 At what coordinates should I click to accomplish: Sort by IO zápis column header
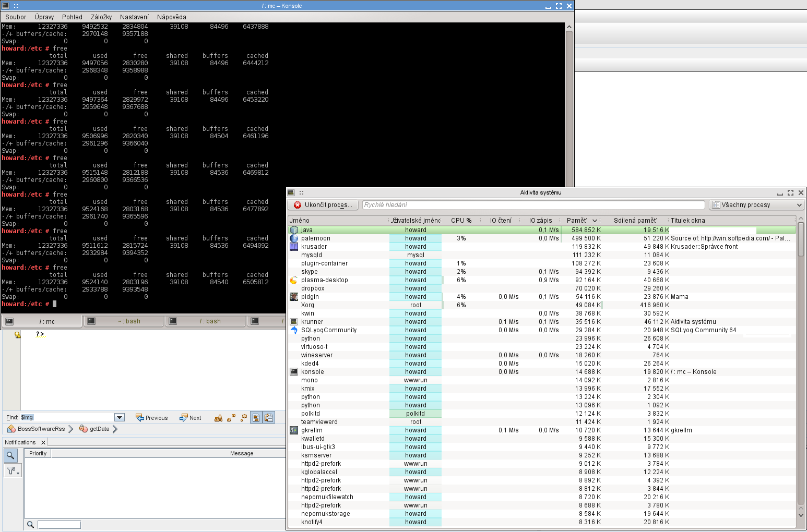pyautogui.click(x=540, y=221)
